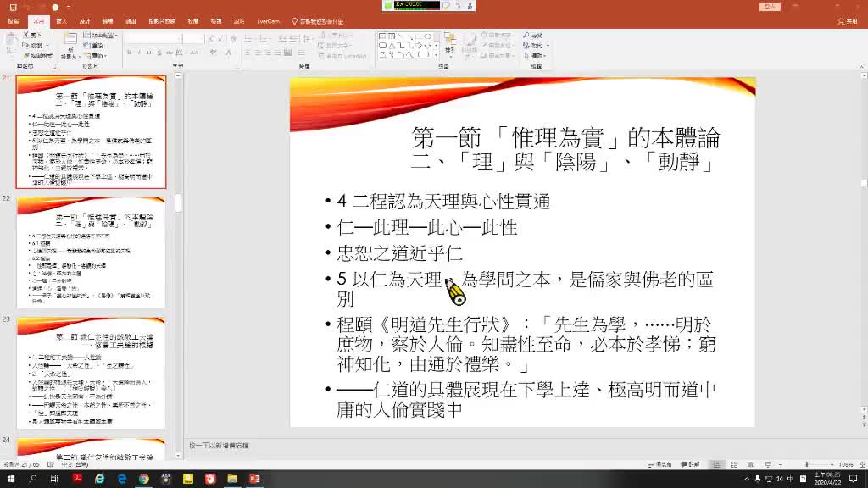Switch to the Insert ribbon tab
The height and width of the screenshot is (488, 868).
click(62, 21)
